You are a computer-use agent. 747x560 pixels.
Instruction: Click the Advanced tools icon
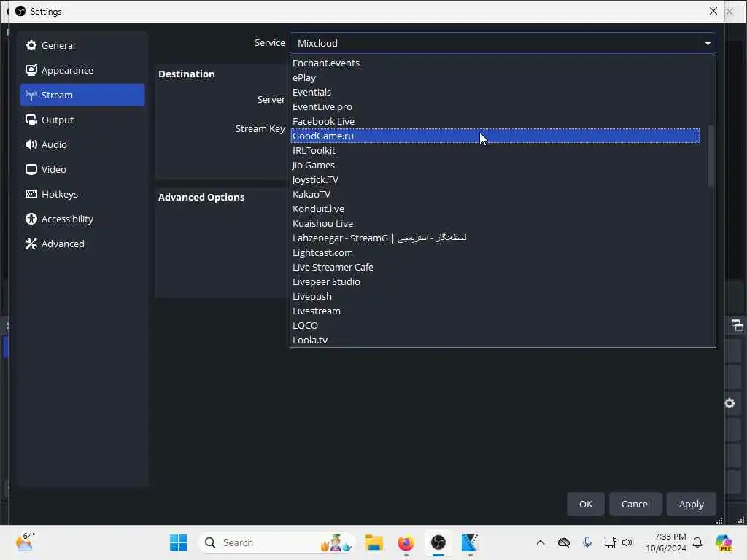[x=31, y=244]
